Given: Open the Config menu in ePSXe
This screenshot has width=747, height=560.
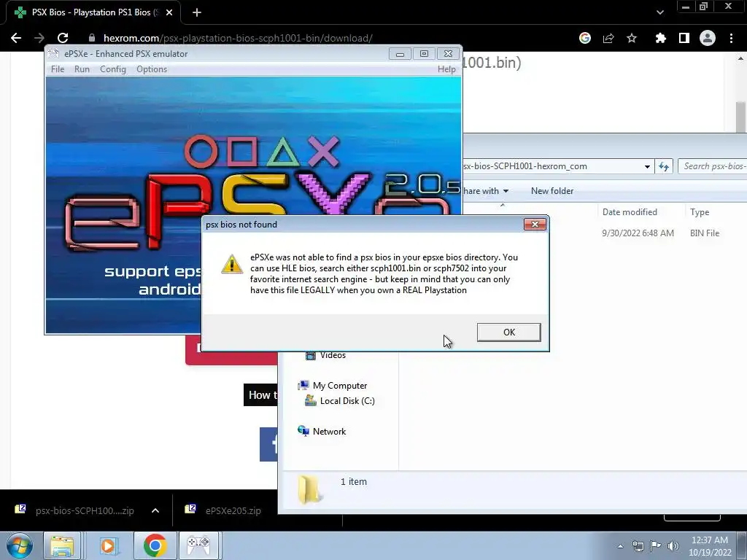Looking at the screenshot, I should (113, 69).
